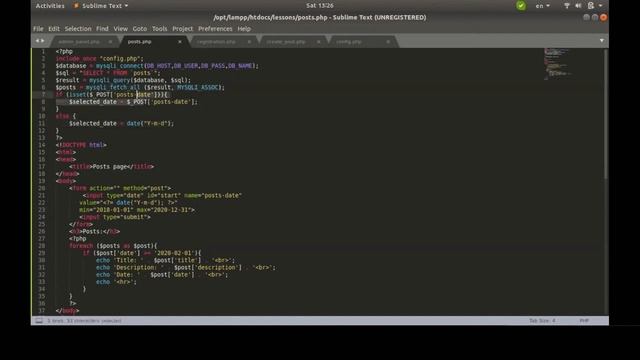
Task: Open the Tools menu
Action: (x=160, y=29)
